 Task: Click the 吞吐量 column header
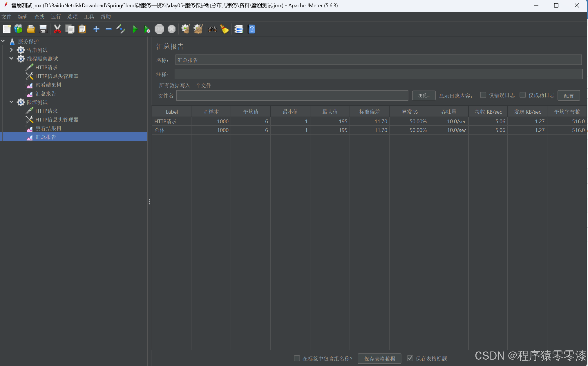(449, 112)
